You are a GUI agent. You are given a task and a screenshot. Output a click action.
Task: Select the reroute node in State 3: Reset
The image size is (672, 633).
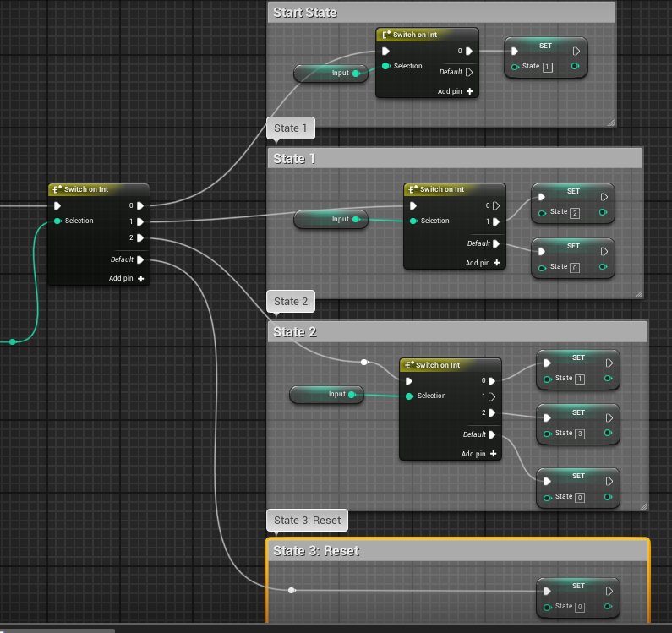292,590
